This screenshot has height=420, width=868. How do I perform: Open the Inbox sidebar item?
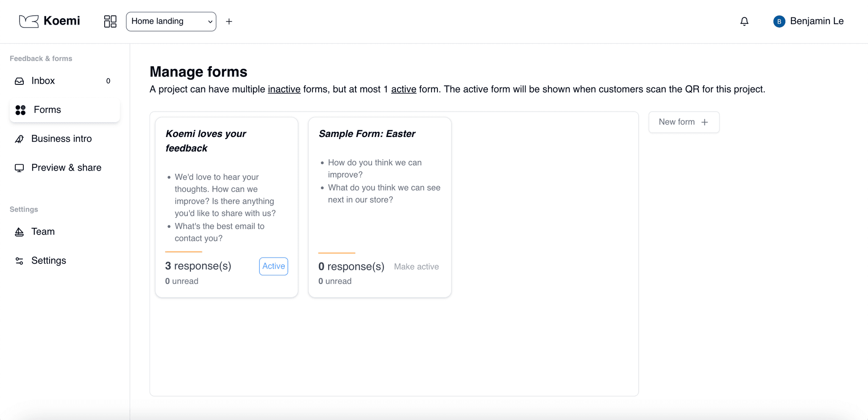[x=43, y=81]
